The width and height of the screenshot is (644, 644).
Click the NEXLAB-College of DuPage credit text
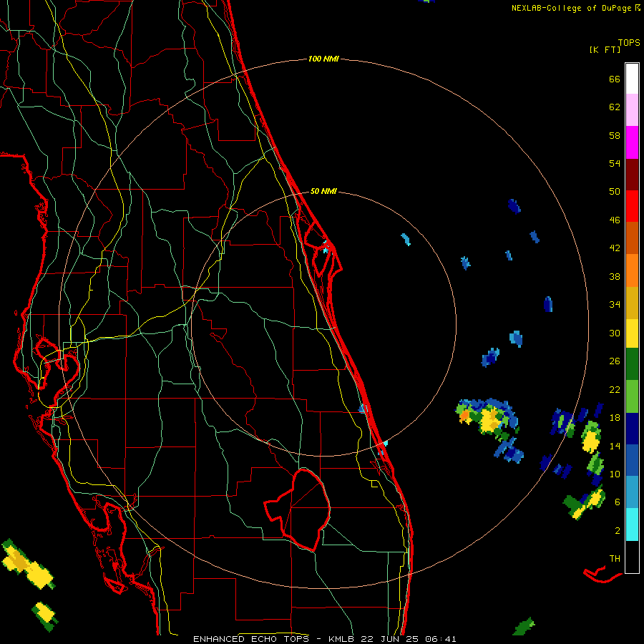click(x=575, y=8)
